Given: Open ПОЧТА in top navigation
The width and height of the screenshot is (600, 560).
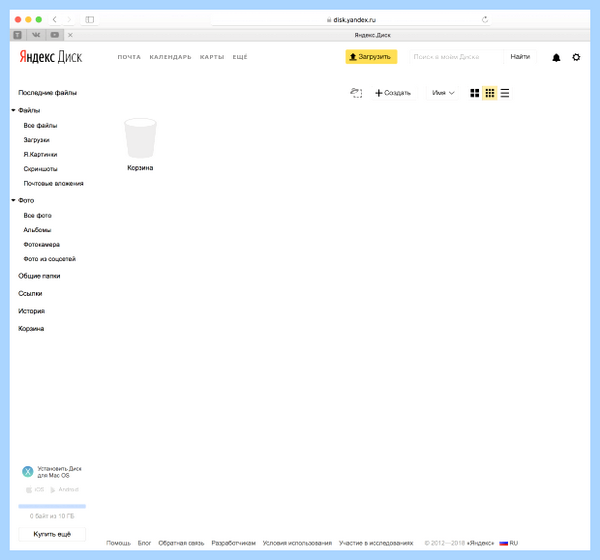Looking at the screenshot, I should 129,57.
